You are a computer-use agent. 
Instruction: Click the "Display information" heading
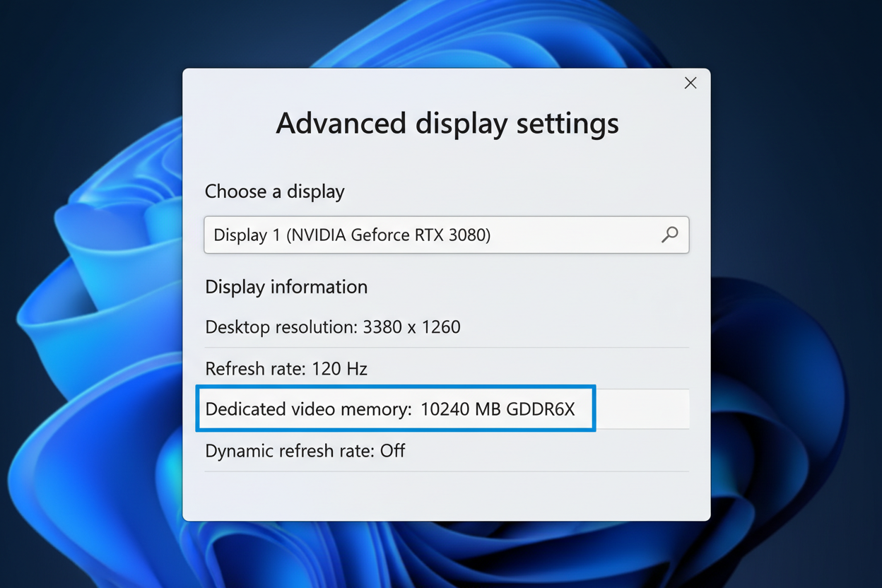[286, 287]
